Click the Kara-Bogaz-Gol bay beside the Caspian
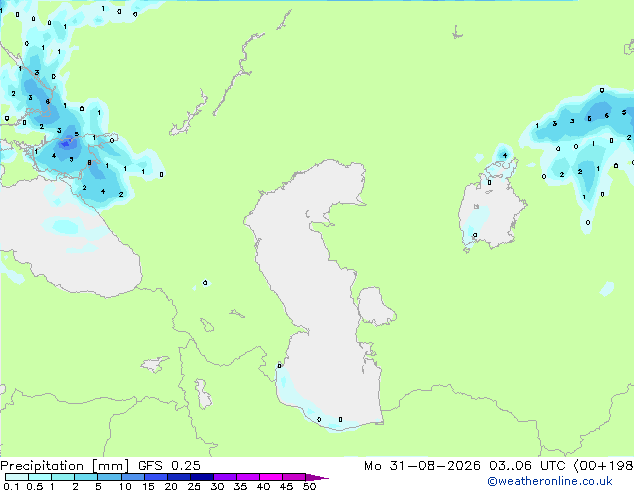This screenshot has width=634, height=490. [x=375, y=306]
